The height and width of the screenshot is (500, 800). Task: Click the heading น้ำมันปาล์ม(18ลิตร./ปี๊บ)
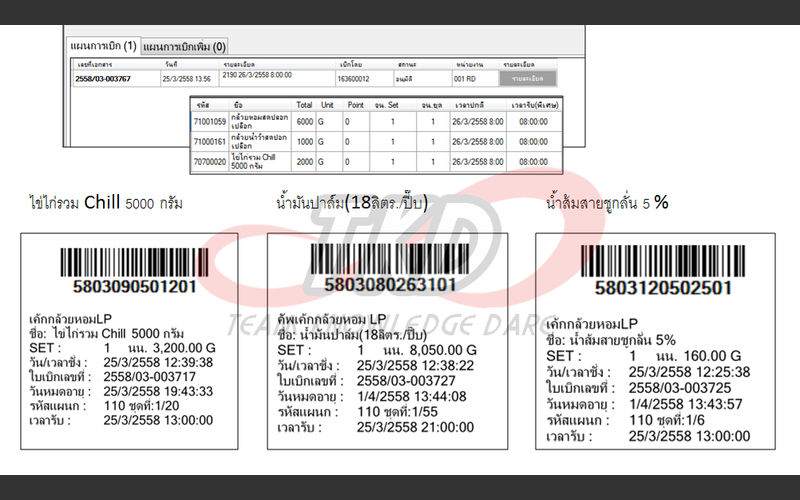click(x=352, y=203)
